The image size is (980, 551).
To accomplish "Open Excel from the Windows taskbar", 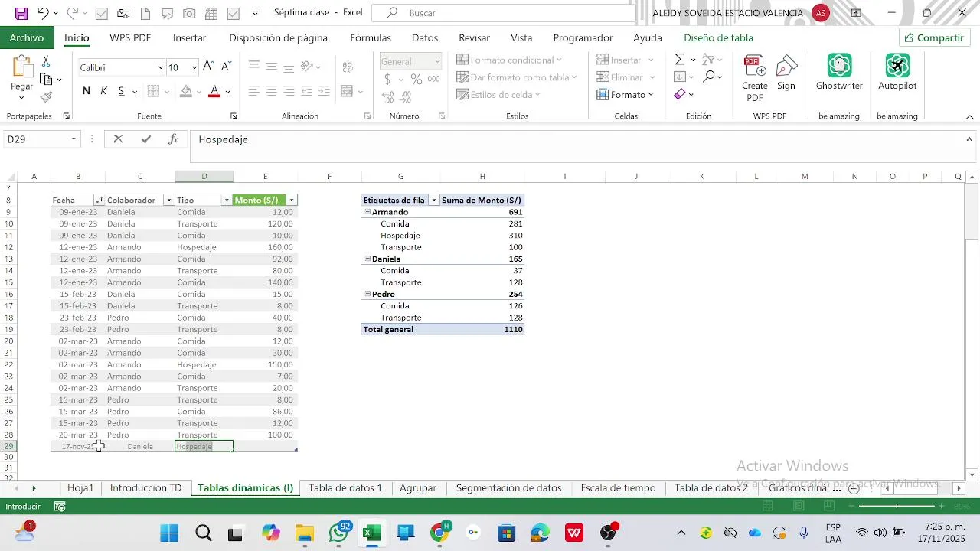I will [x=372, y=533].
